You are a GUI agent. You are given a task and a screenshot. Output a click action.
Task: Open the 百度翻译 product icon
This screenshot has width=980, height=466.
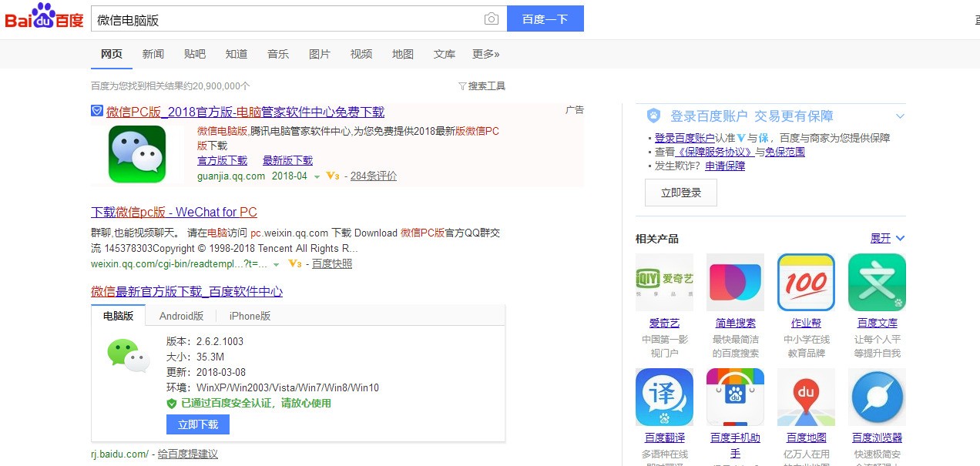(664, 397)
